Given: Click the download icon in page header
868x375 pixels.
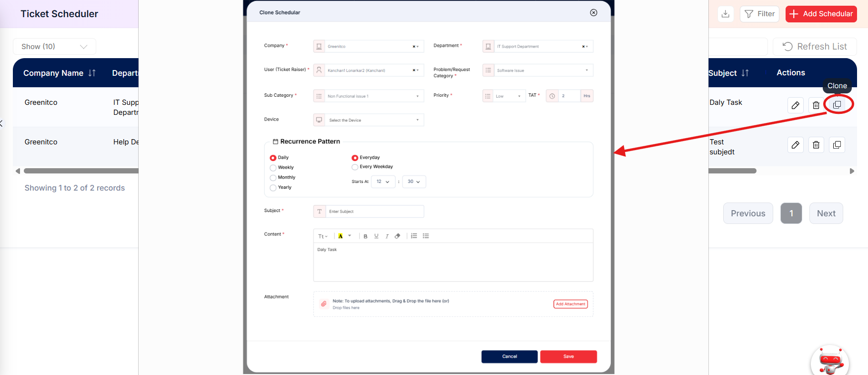Looking at the screenshot, I should coord(726,14).
